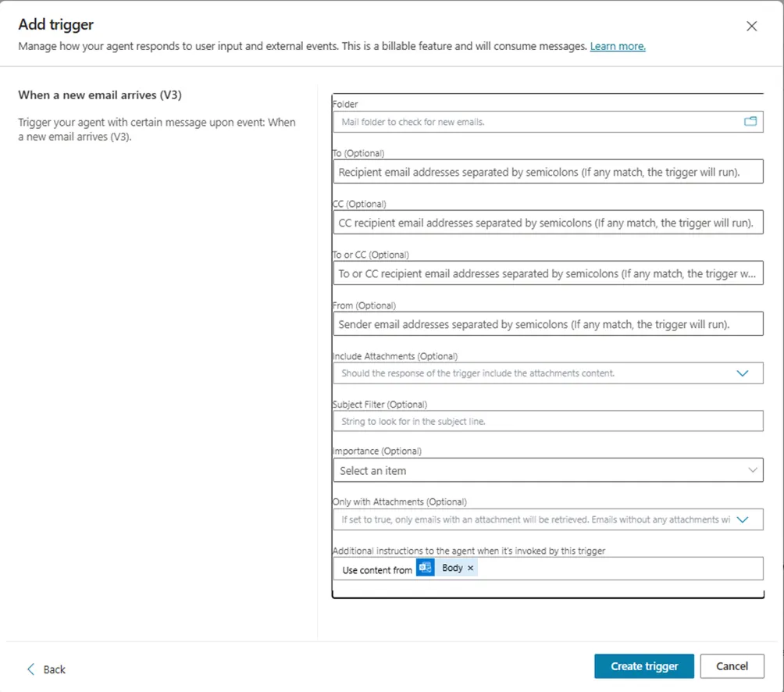This screenshot has width=784, height=692.
Task: Expand the Include Attachments dropdown
Action: (743, 373)
